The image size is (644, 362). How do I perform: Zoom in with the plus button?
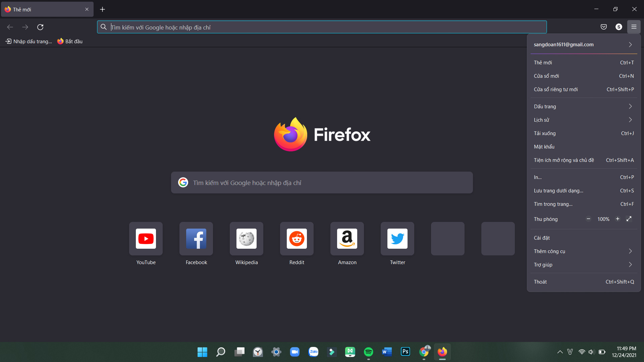tap(618, 219)
